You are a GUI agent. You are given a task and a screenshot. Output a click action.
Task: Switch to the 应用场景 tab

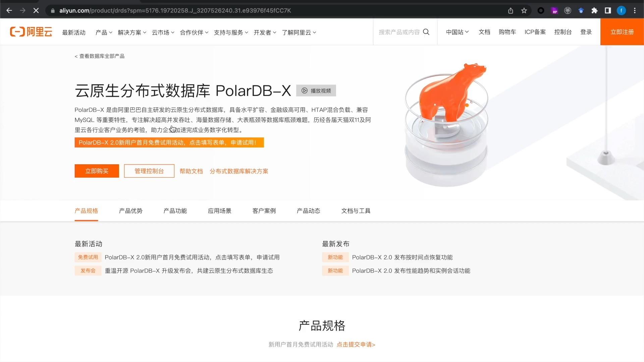tap(220, 211)
